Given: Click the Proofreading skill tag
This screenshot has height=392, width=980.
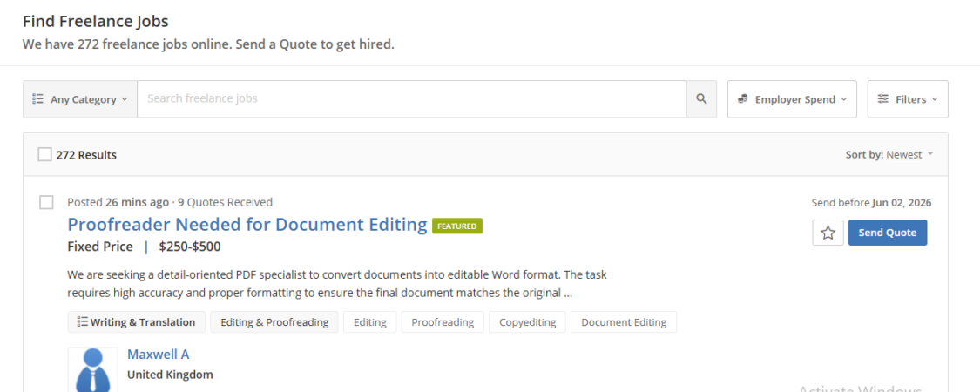Looking at the screenshot, I should (x=443, y=322).
